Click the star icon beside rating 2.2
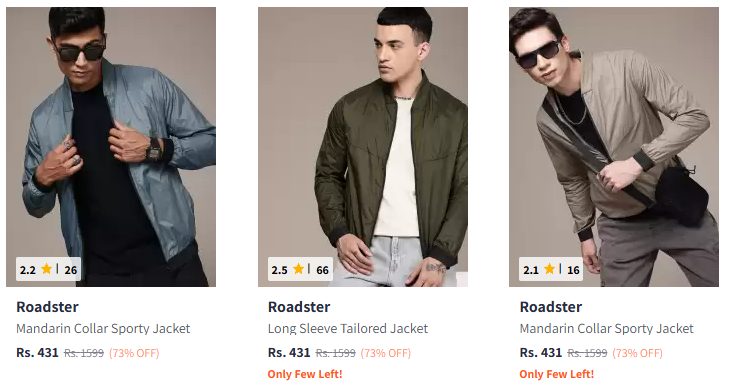Image resolution: width=735 pixels, height=388 pixels. click(46, 269)
